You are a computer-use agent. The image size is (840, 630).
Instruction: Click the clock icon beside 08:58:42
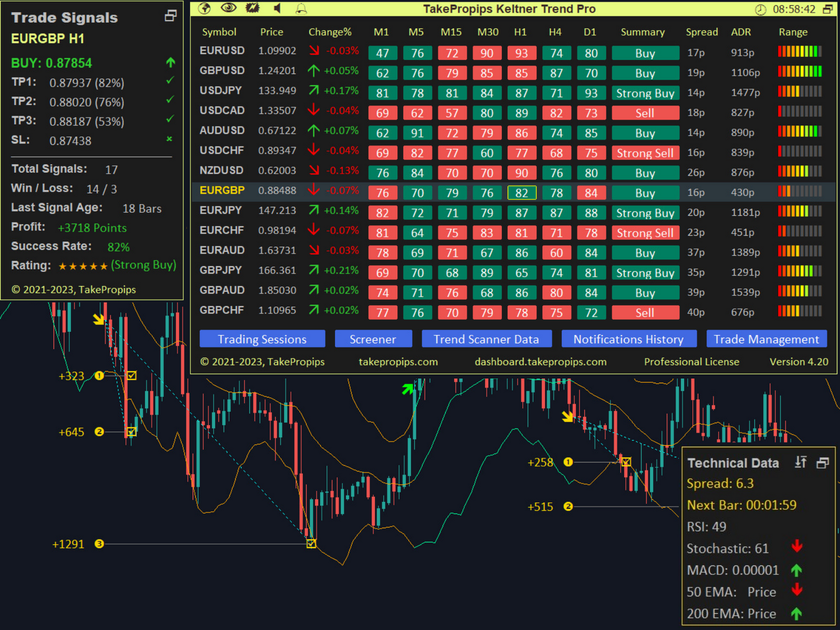tap(760, 9)
